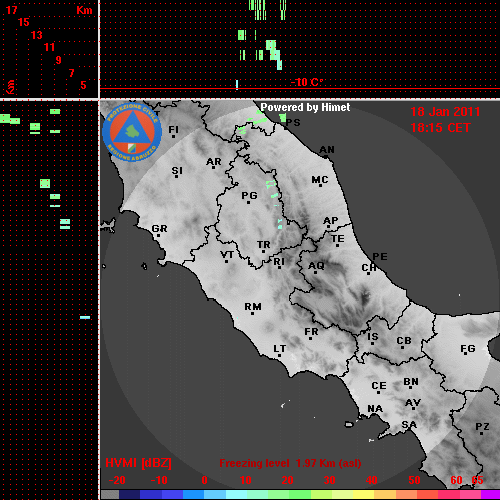Click the "AR" city label on the map
The image size is (500, 500).
click(214, 162)
